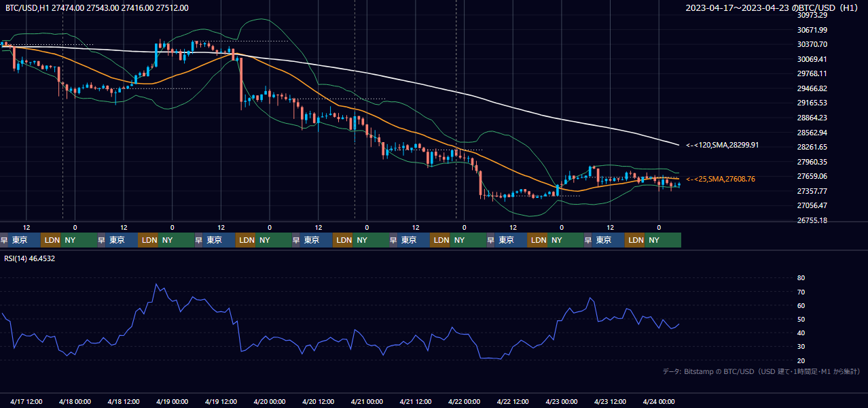Click RSI scale value 20
The width and height of the screenshot is (868, 408).
pos(801,360)
